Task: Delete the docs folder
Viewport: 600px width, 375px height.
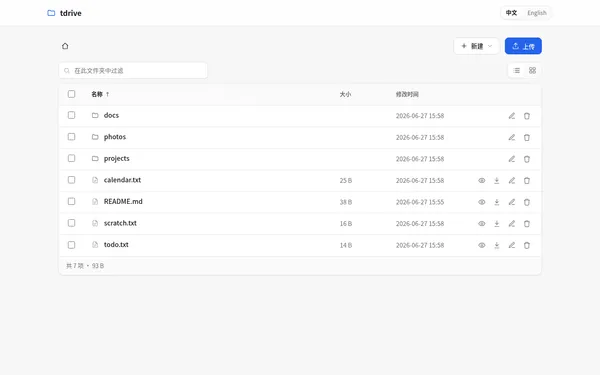Action: (x=527, y=116)
